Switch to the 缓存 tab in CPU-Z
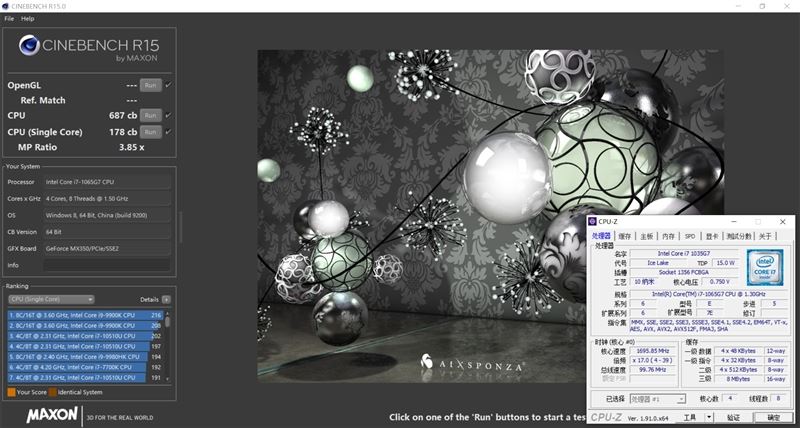800x428 pixels. pos(625,236)
